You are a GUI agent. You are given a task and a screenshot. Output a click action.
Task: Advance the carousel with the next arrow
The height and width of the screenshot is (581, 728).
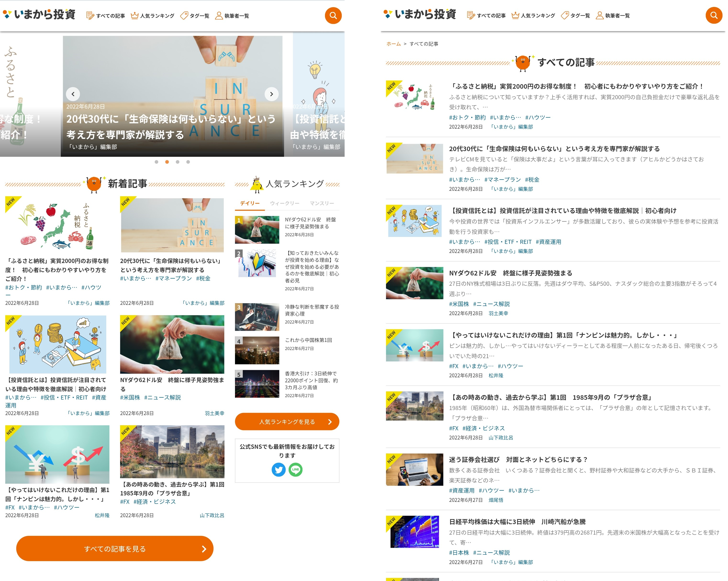coord(271,94)
